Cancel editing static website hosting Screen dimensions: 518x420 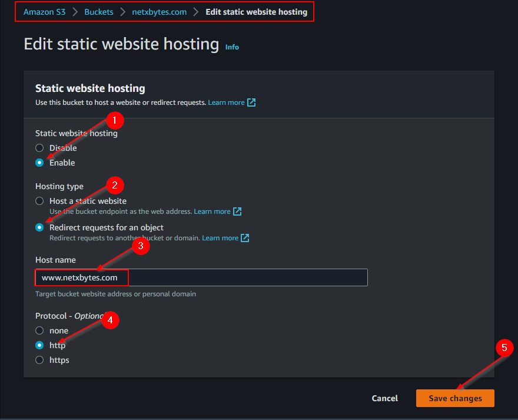point(385,398)
